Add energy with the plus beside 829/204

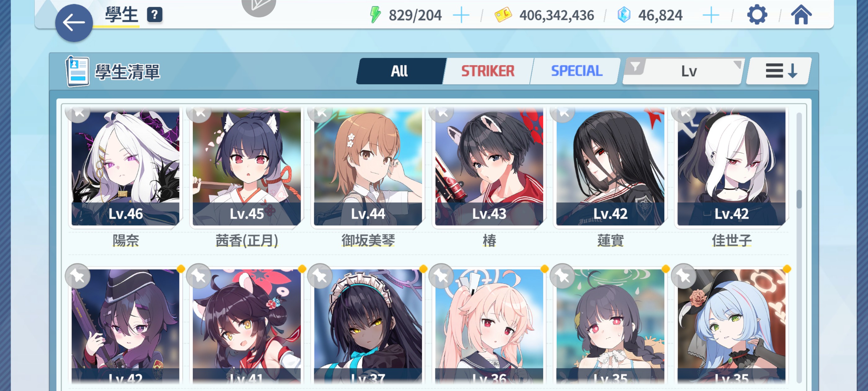click(461, 16)
